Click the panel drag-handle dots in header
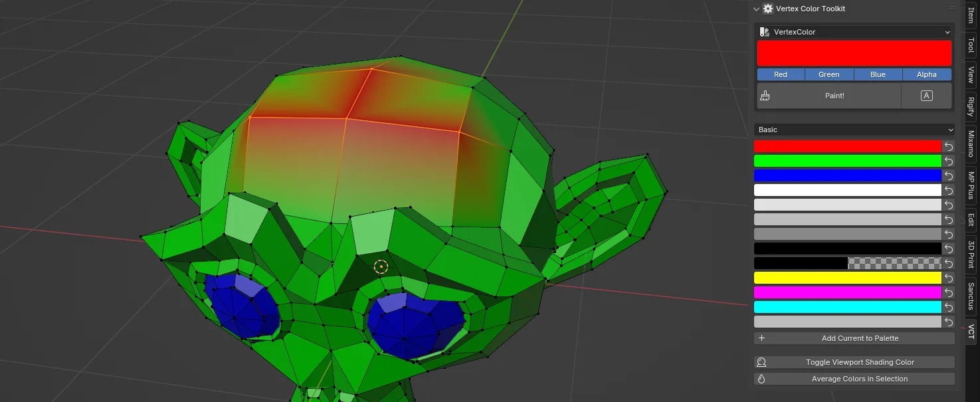980x402 pixels. pos(951,9)
